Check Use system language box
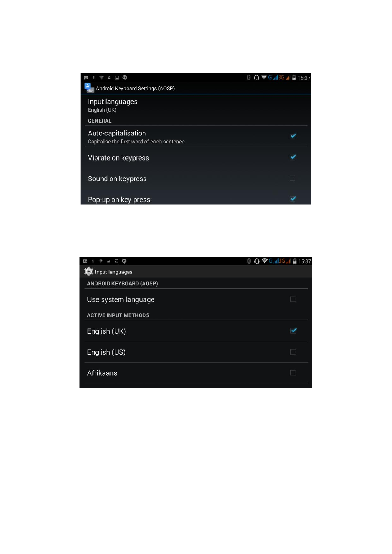The height and width of the screenshot is (554, 392). point(293,299)
